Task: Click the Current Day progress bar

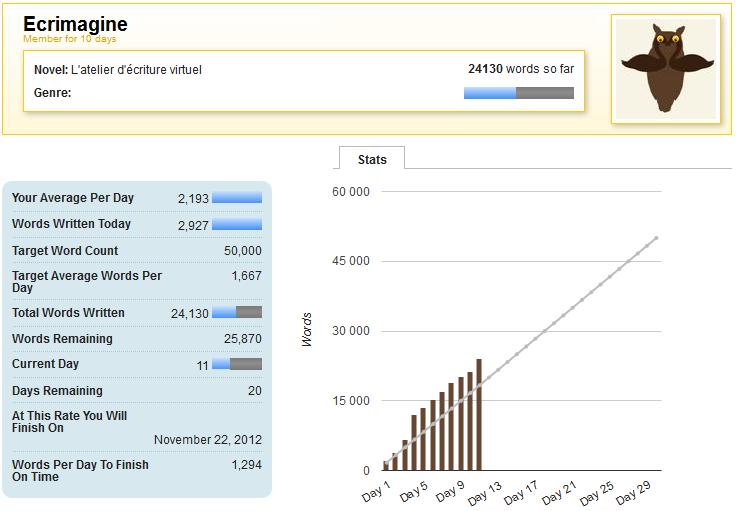Action: point(237,365)
